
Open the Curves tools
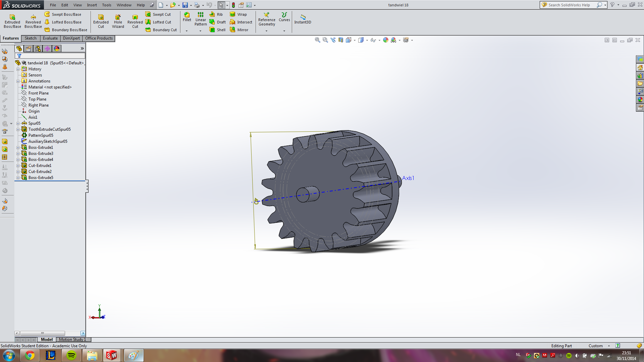284,17
